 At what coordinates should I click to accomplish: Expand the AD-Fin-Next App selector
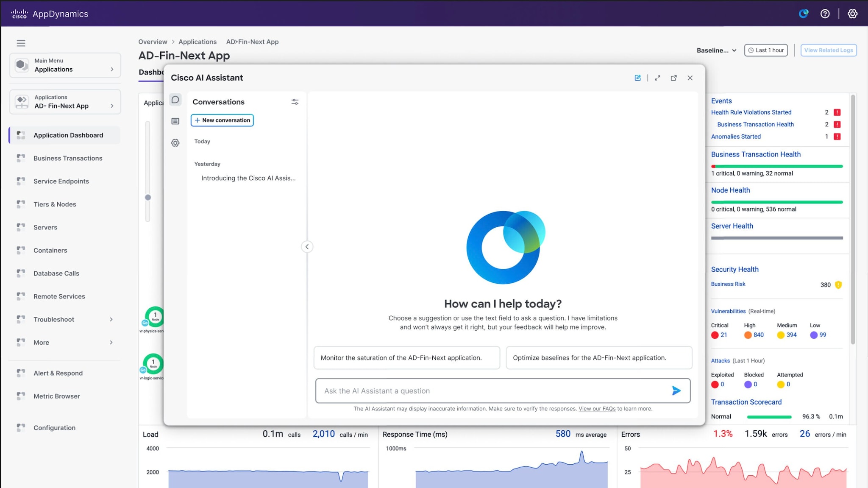[65, 102]
